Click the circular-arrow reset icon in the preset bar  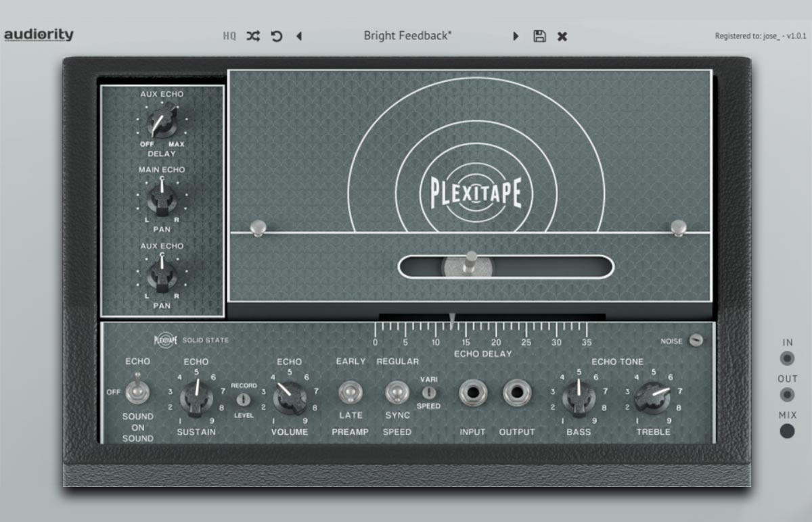[277, 37]
